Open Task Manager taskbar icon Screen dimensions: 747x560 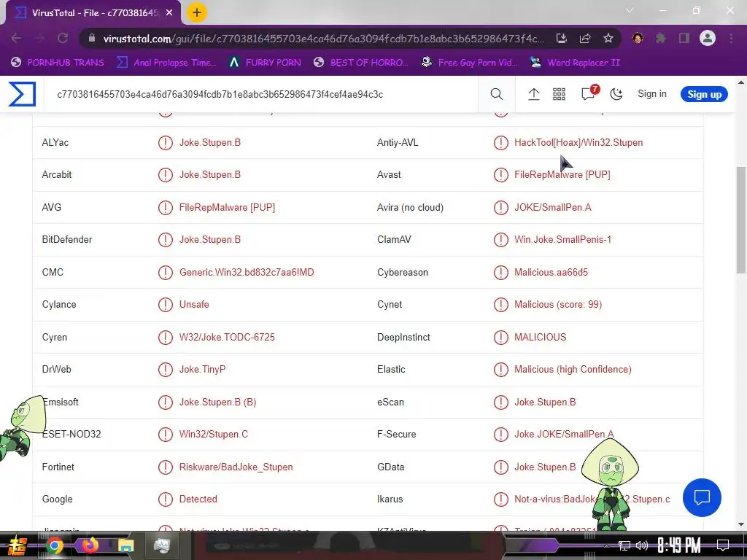(x=161, y=545)
